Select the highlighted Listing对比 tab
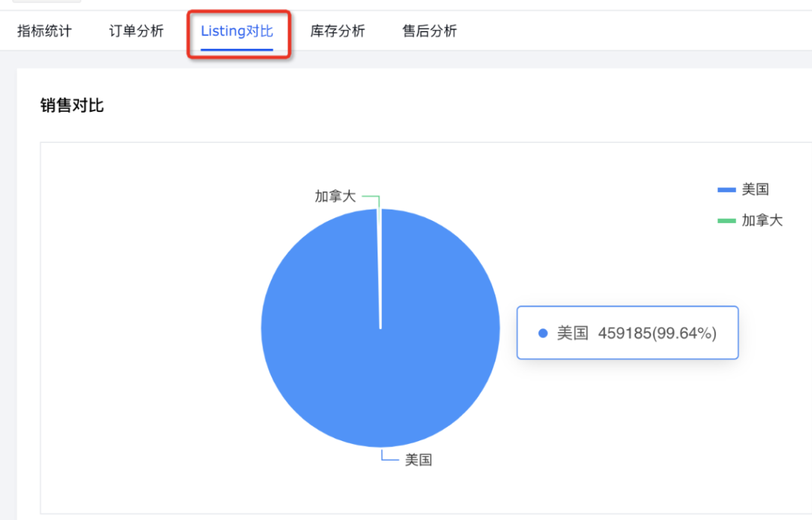The height and width of the screenshot is (520, 812). [x=238, y=31]
